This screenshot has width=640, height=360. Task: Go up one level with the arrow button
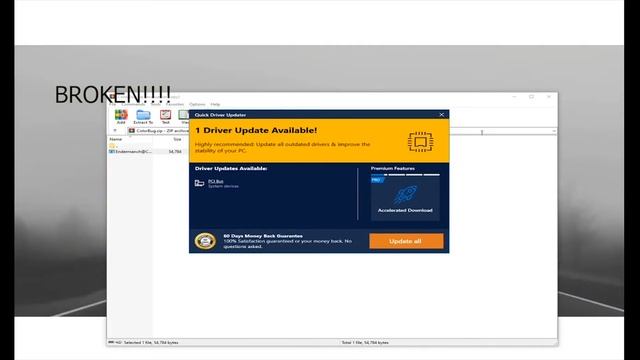point(115,131)
